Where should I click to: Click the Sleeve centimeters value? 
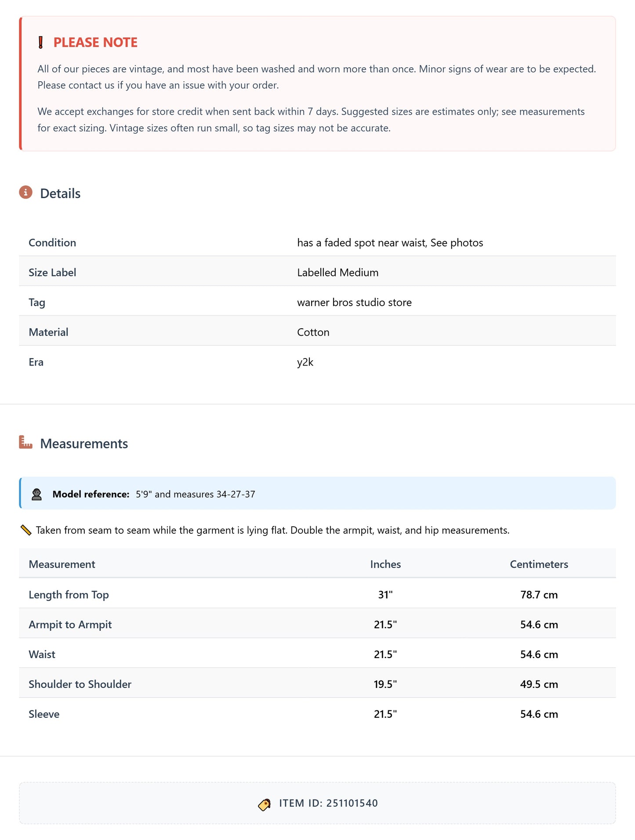539,714
